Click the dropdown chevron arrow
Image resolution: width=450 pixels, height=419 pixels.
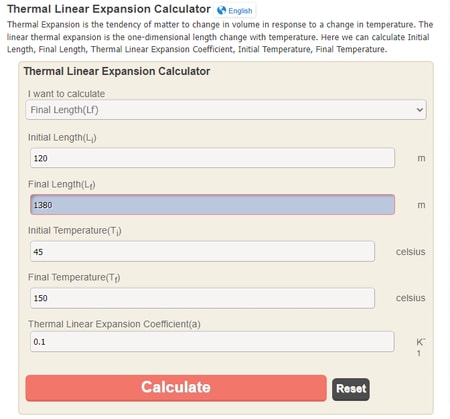[x=419, y=110]
